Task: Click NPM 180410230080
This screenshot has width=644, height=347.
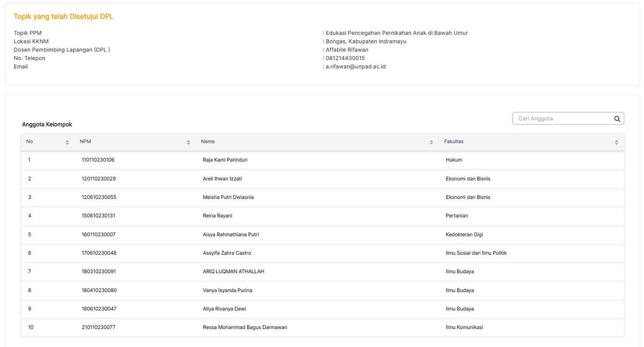Action: (x=99, y=291)
